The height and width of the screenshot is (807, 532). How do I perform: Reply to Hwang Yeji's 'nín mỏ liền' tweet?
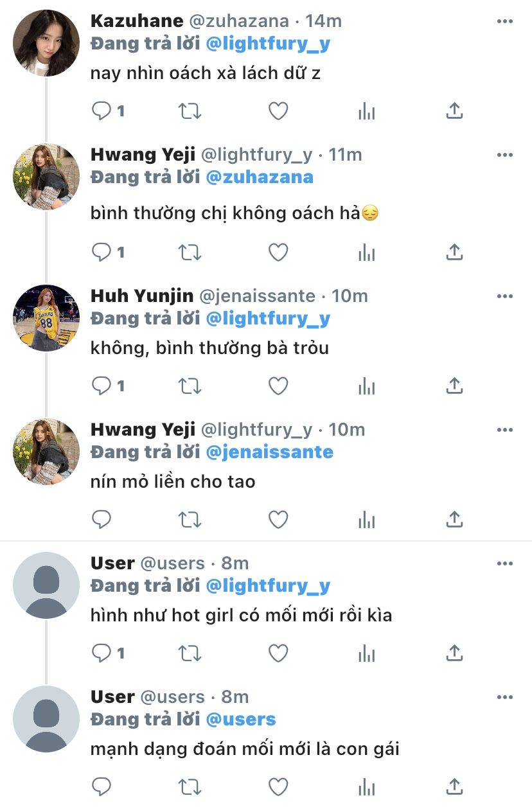(102, 519)
